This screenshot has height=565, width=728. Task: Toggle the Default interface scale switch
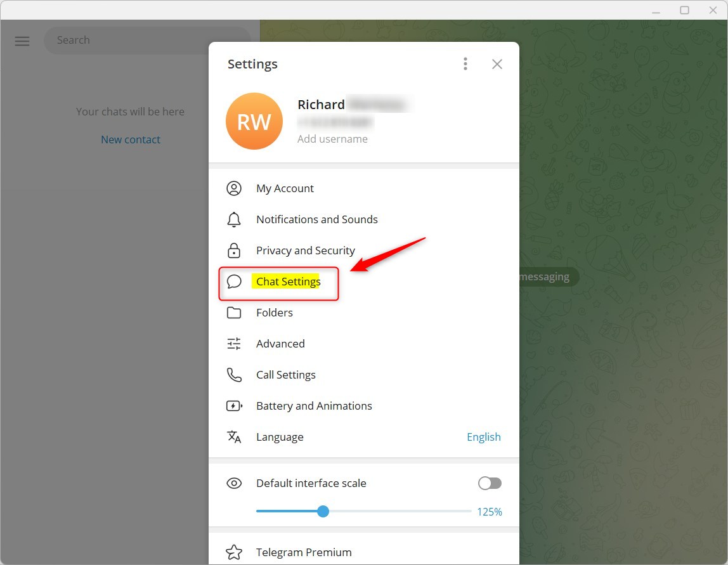pyautogui.click(x=489, y=483)
